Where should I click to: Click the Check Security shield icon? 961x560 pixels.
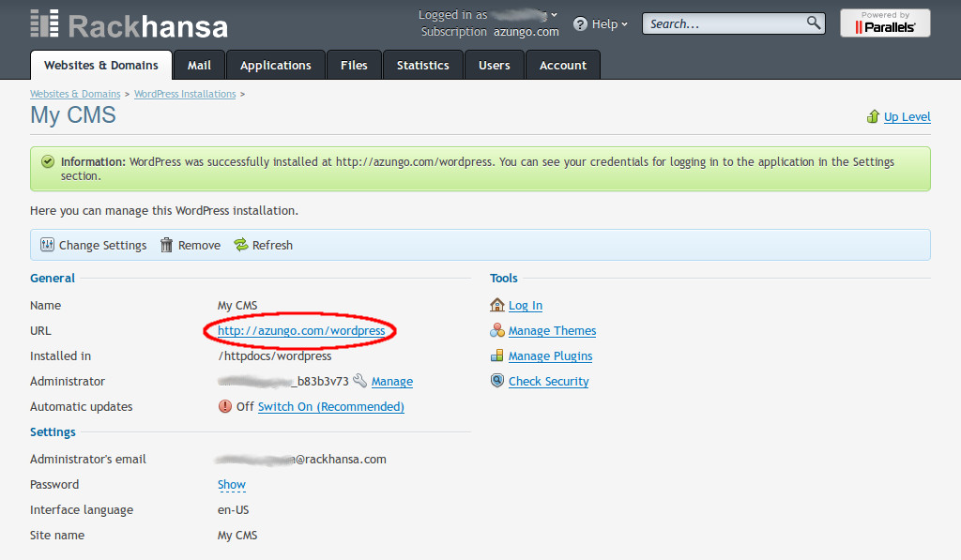pos(497,381)
